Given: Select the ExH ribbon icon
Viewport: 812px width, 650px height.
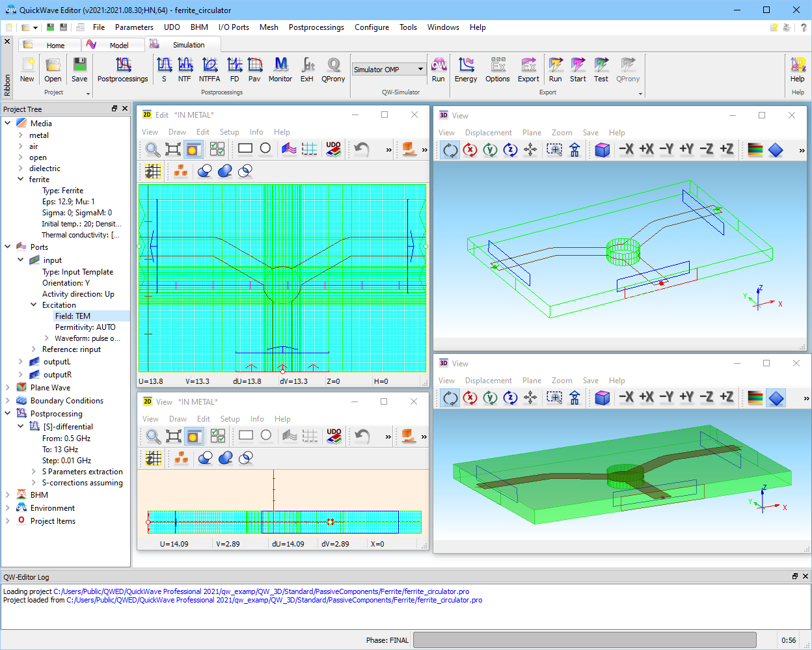Looking at the screenshot, I should coord(307,70).
